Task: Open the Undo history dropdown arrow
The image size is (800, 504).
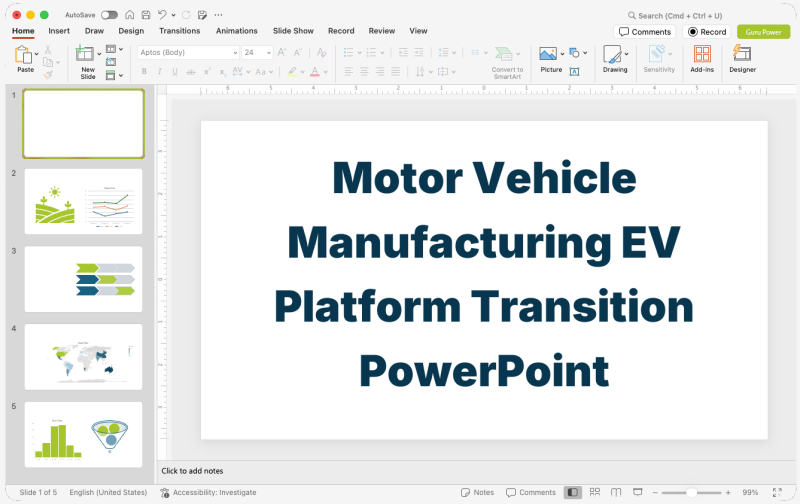Action: (173, 15)
